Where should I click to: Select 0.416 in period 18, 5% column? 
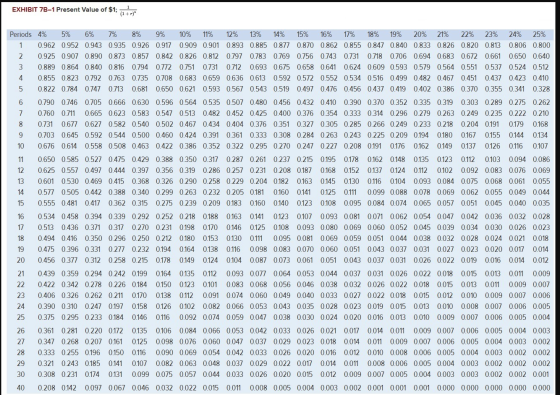(x=70, y=238)
